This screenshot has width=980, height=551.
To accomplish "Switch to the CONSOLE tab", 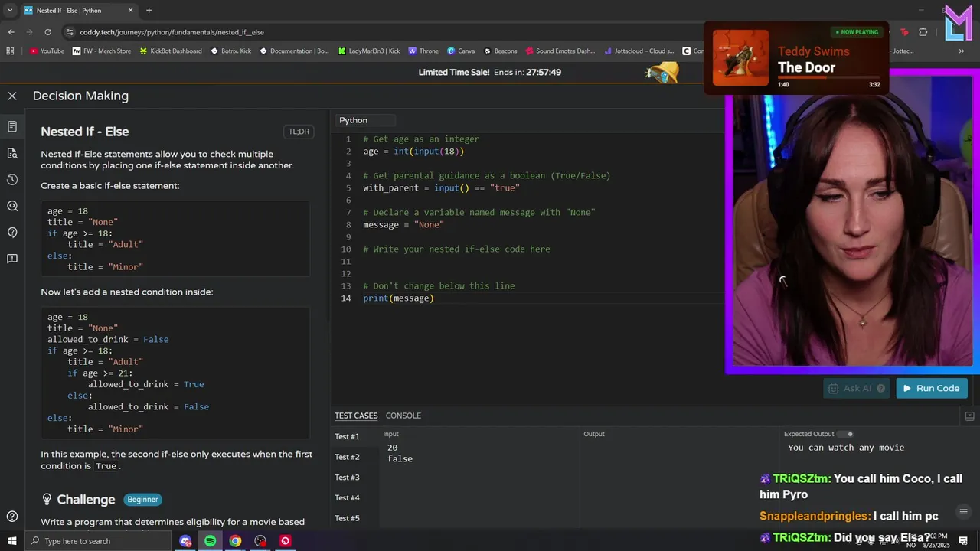I will click(403, 416).
